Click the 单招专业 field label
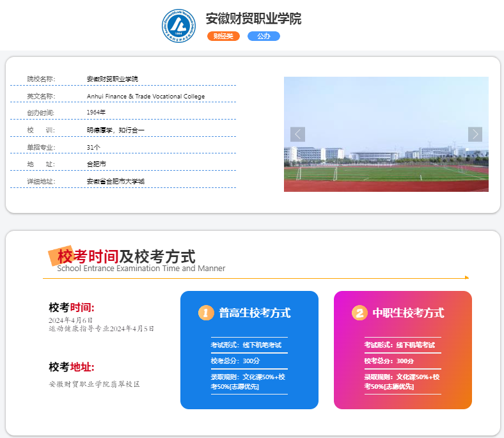 point(41,148)
